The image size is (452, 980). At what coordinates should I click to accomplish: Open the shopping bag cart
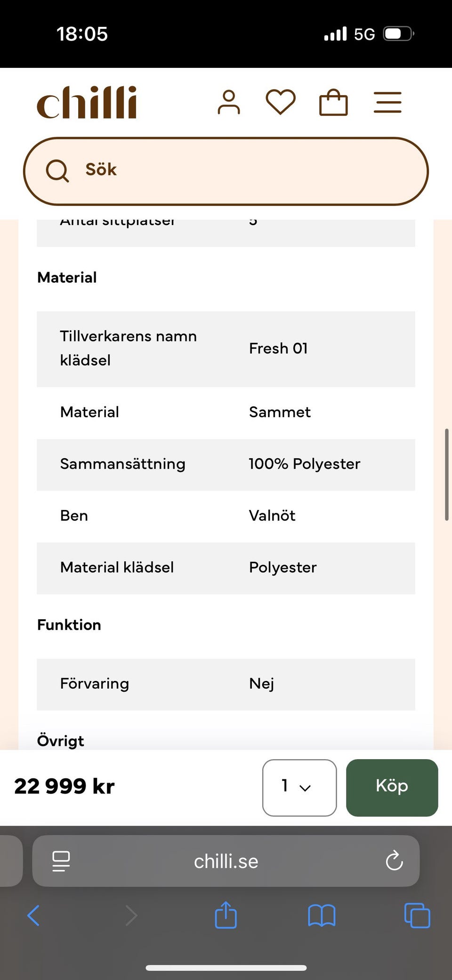(333, 103)
